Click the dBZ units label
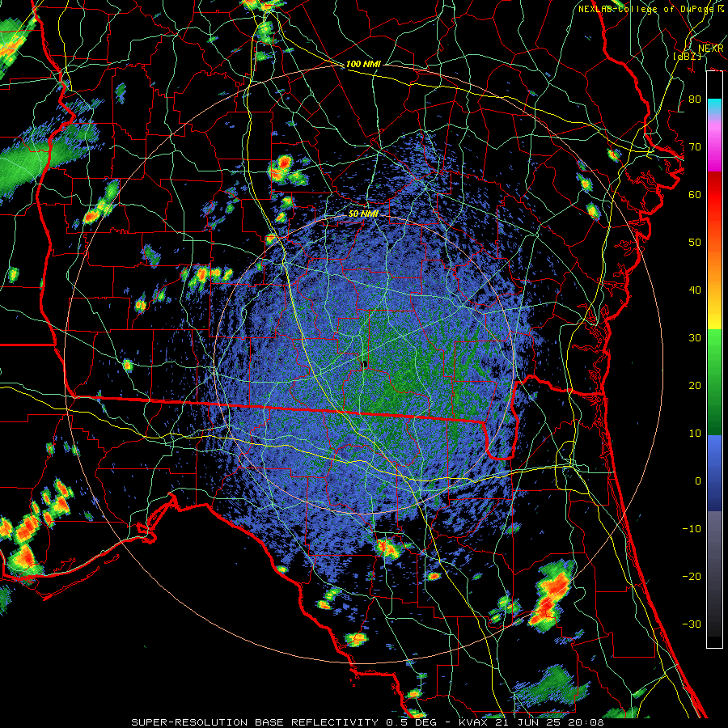Image resolution: width=728 pixels, height=728 pixels. 687,57
